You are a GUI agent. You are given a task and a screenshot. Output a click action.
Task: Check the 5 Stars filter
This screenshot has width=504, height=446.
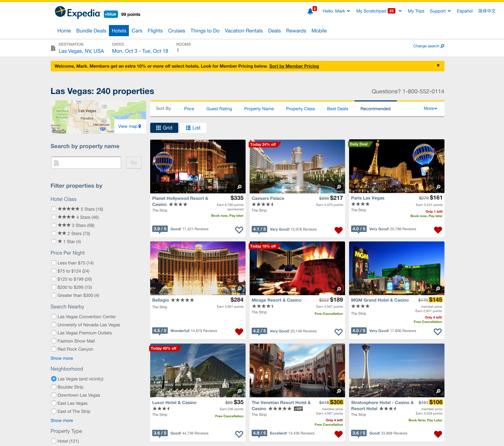tap(54, 209)
